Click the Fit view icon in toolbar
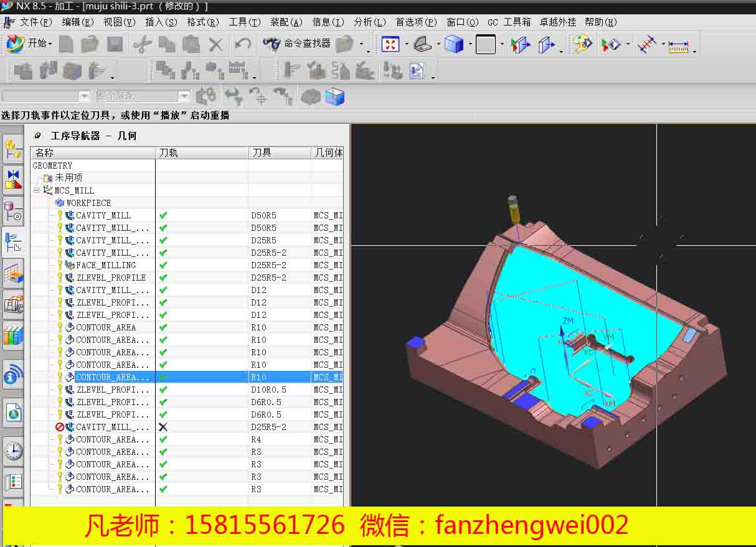Screen dimensions: 756x547 [x=390, y=45]
